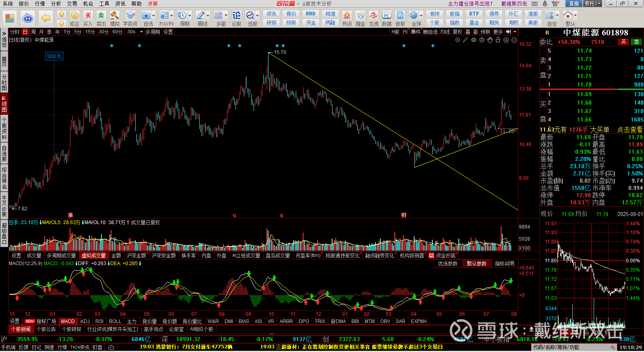Select the hand pan tool on chart
The image size is (644, 352).
pyautogui.click(x=490, y=40)
